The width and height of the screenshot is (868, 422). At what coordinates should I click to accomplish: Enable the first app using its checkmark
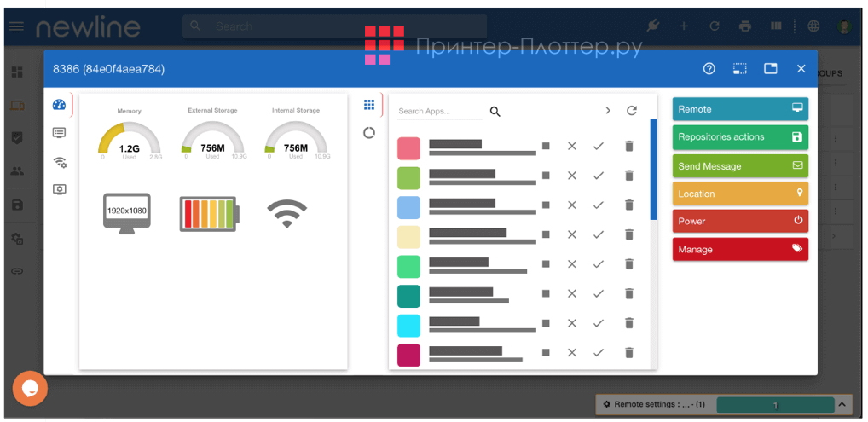pos(599,147)
